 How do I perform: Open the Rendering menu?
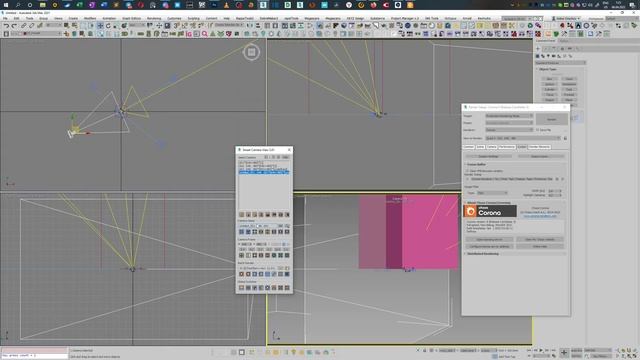(154, 18)
